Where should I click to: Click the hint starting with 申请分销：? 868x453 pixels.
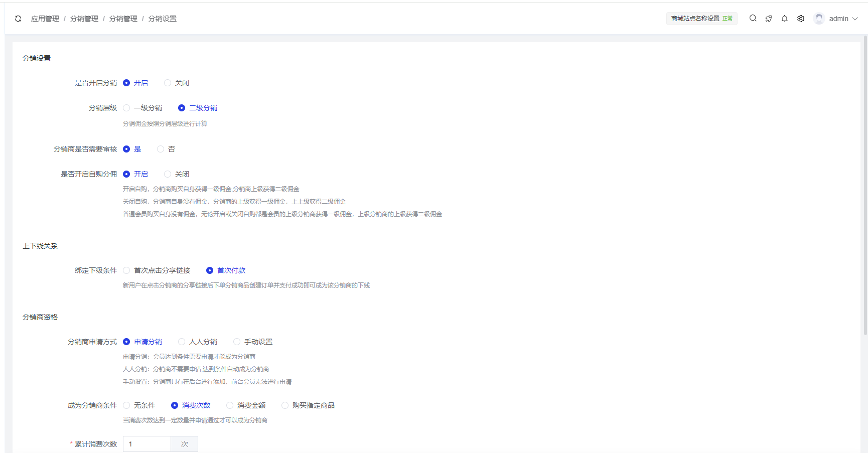189,356
